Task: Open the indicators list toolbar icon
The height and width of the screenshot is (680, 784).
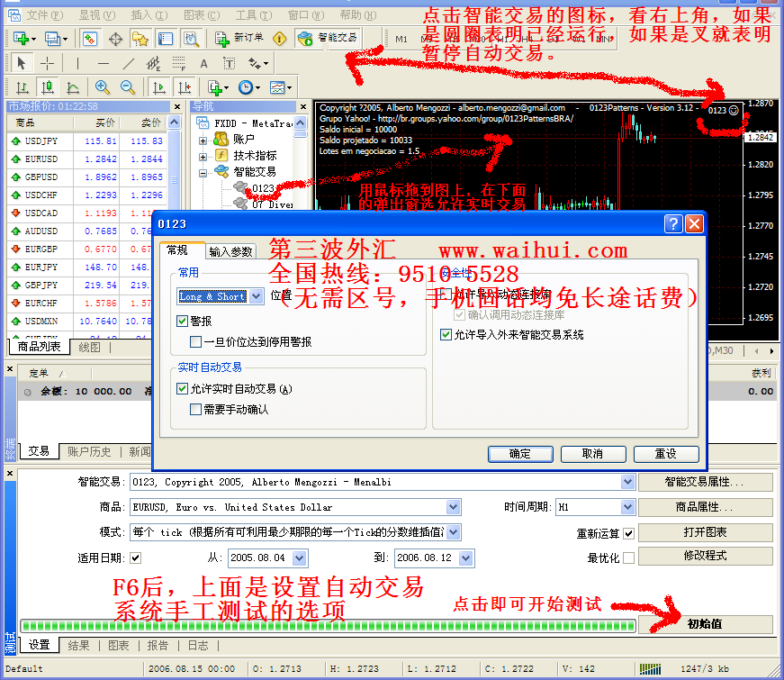Action: coord(218,88)
